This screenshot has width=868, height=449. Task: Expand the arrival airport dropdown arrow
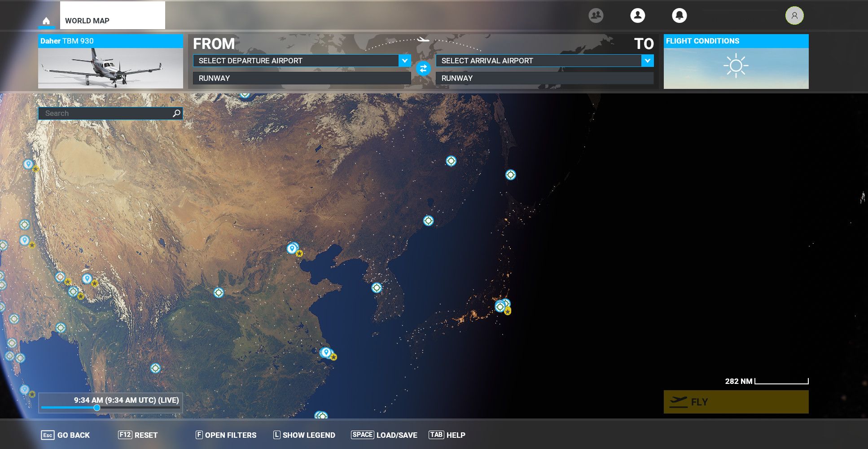(x=647, y=61)
